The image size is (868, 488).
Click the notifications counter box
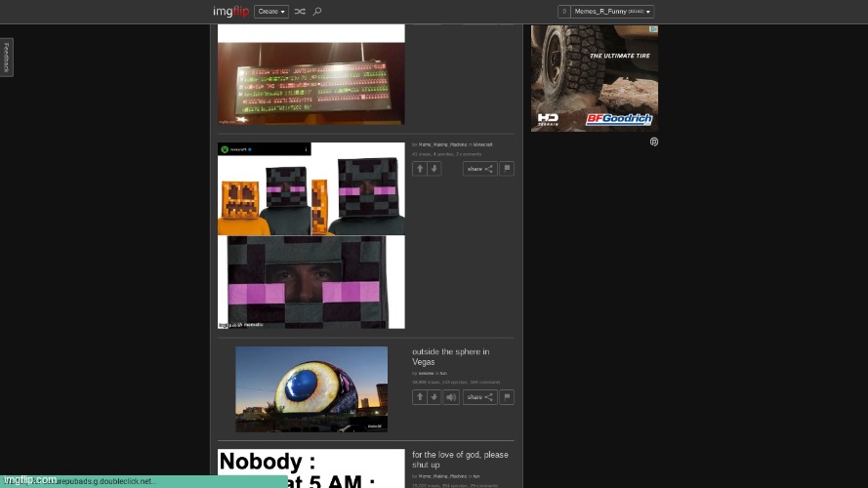(564, 11)
